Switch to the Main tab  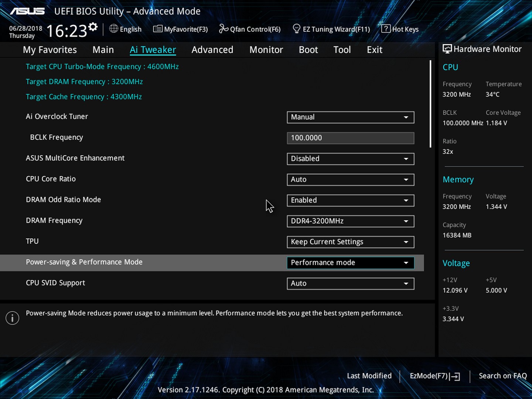[103, 50]
